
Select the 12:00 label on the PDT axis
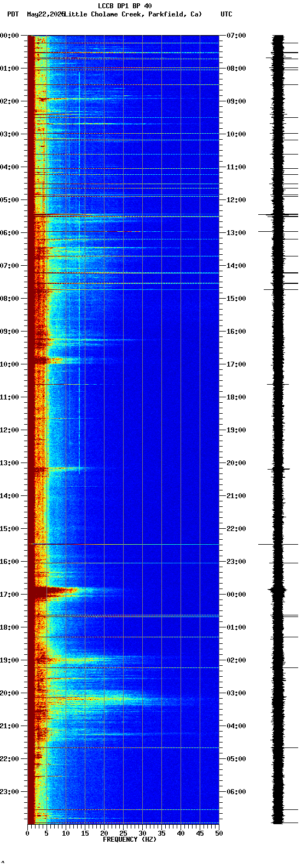pos(10,430)
